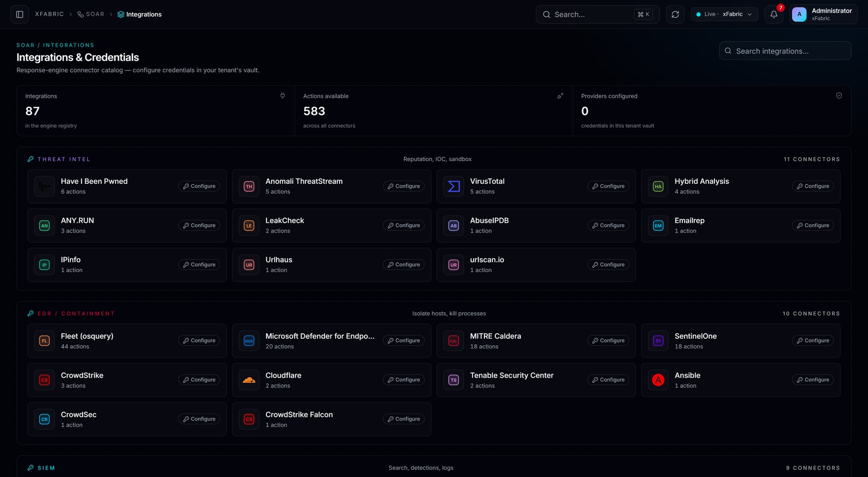Open the notifications bell
This screenshot has height=477, width=868.
pyautogui.click(x=774, y=15)
